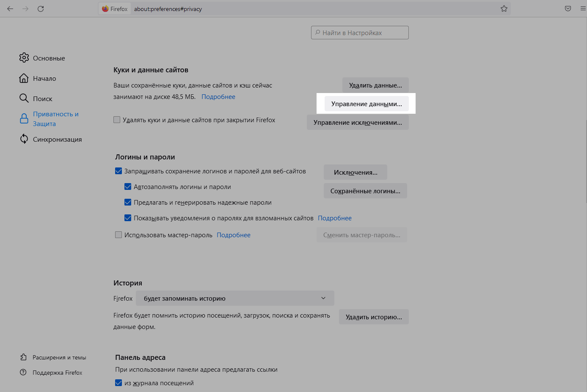Click the house icon next to Начало
The width and height of the screenshot is (587, 392).
(24, 78)
